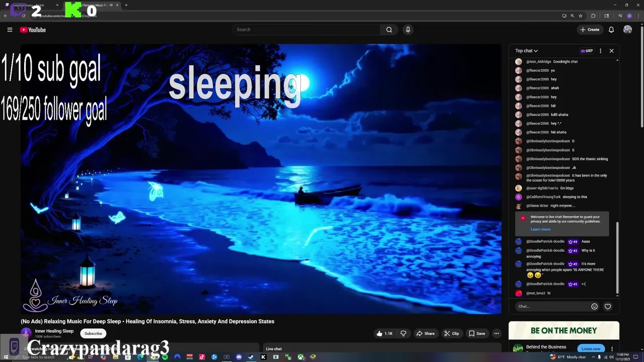Open @Obviouslybestiespodcast avatar on SOS message

click(x=519, y=159)
